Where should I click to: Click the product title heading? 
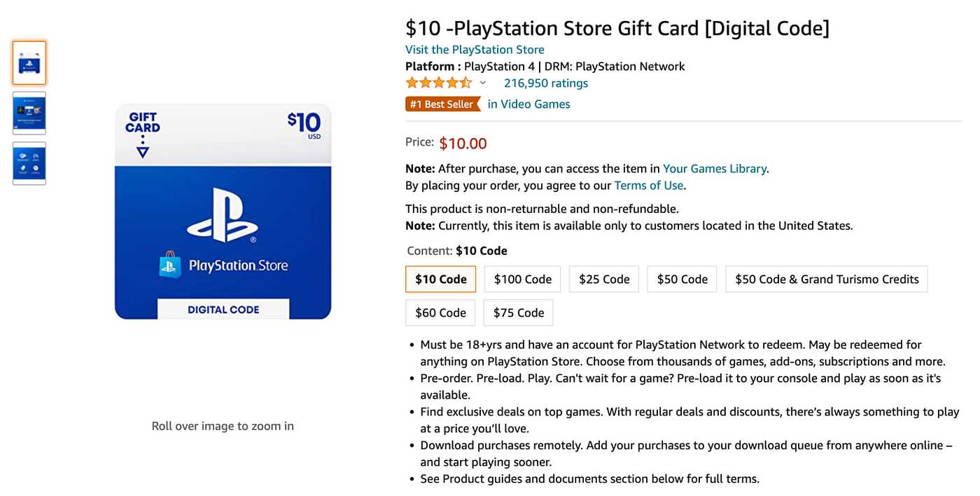[x=617, y=29]
